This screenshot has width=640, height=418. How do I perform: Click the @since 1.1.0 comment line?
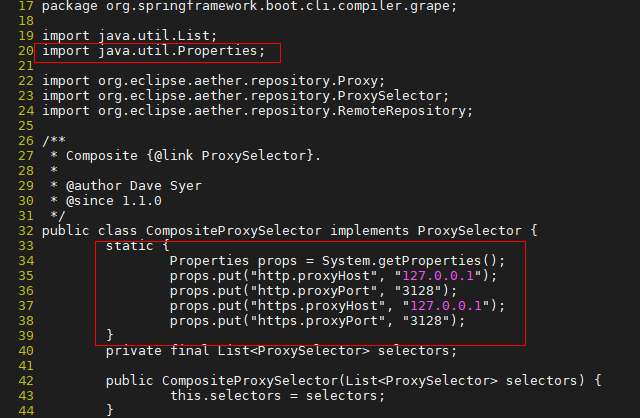pyautogui.click(x=113, y=201)
